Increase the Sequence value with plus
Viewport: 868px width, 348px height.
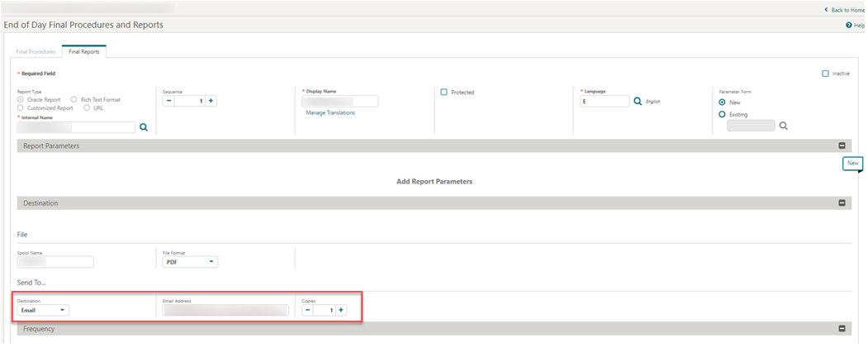(x=211, y=101)
